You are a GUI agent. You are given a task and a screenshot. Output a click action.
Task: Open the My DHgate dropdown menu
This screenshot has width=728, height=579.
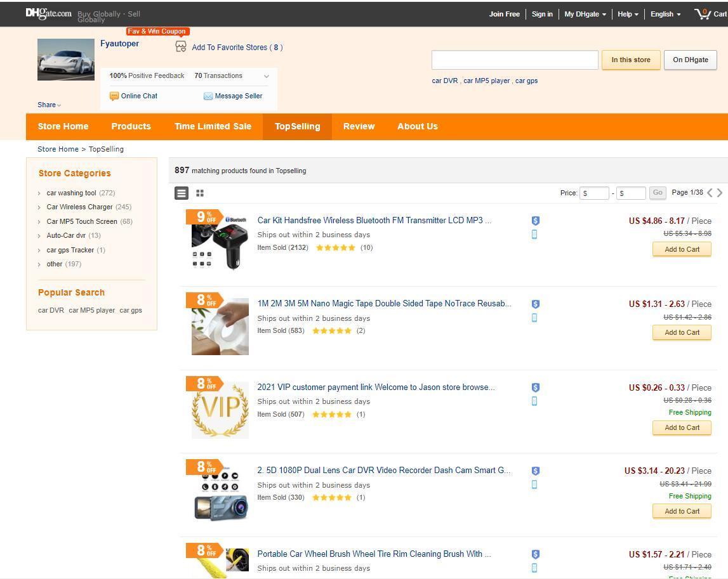pyautogui.click(x=585, y=14)
